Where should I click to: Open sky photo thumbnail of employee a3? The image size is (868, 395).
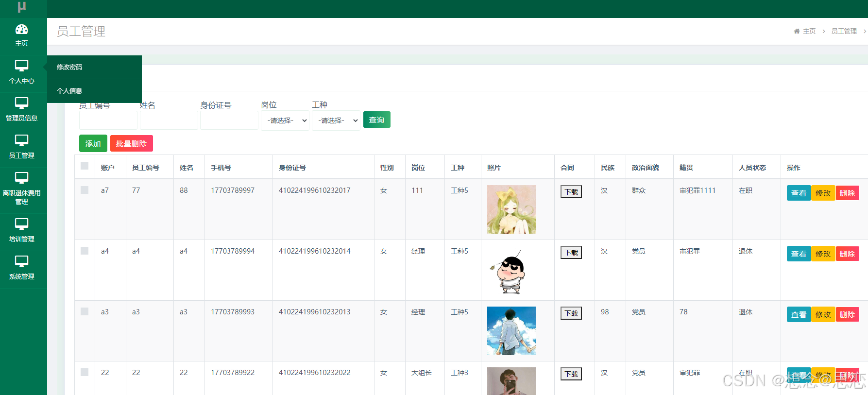511,331
